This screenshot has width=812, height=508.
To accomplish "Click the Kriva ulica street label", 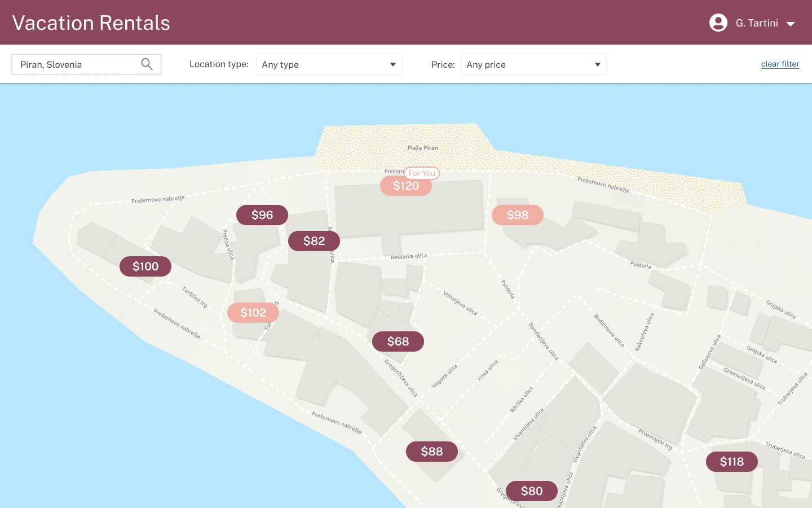I will 488,370.
